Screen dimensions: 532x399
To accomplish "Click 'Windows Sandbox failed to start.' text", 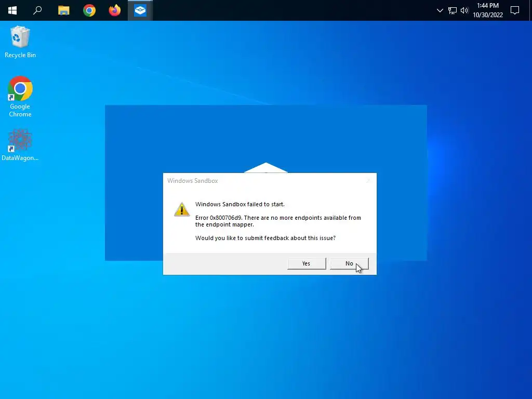I will click(240, 204).
